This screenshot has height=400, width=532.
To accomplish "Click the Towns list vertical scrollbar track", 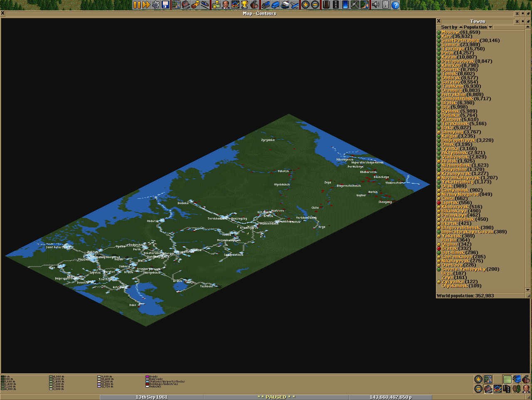I will point(528,158).
